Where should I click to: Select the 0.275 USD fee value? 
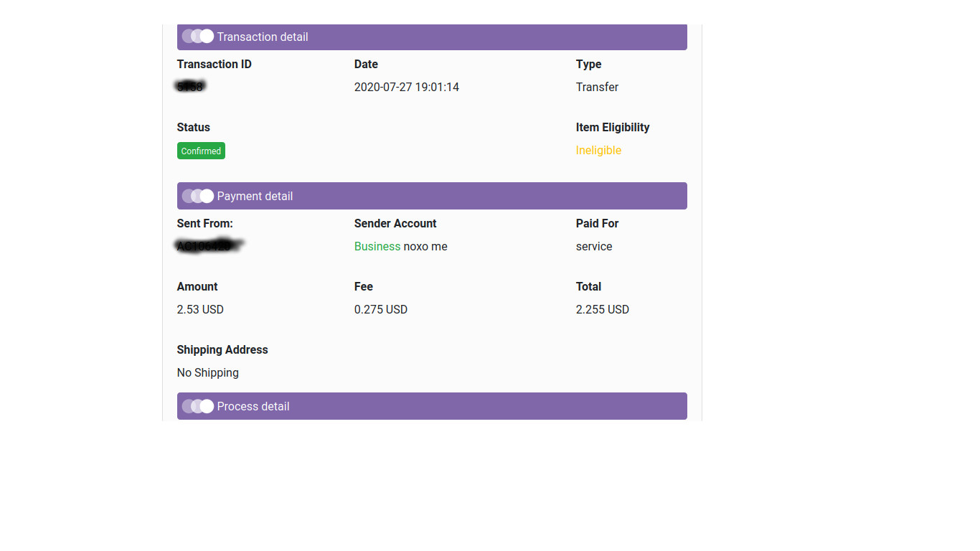click(381, 309)
